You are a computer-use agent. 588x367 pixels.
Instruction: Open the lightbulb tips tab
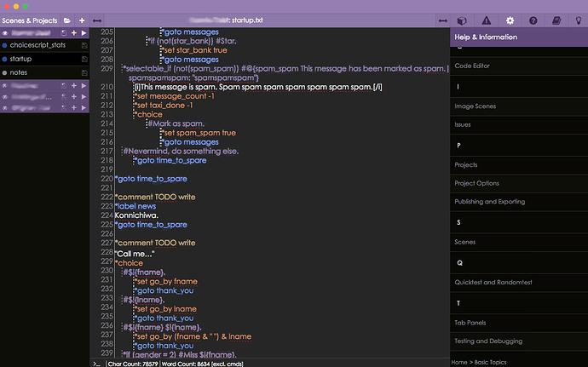[579, 20]
